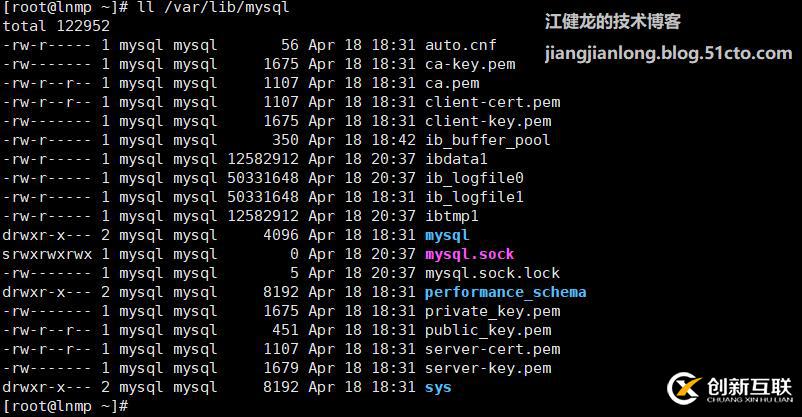Viewport: 802px width, 417px height.
Task: Click the blue mysql directory name
Action: (x=446, y=235)
